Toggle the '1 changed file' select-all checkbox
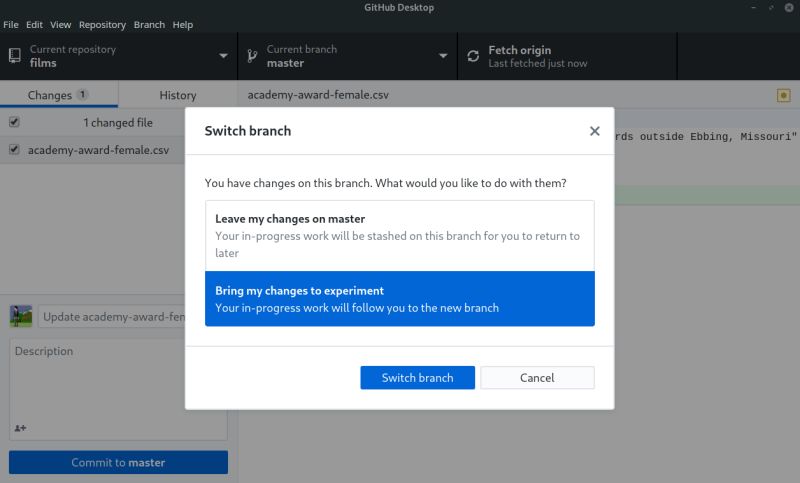The height and width of the screenshot is (483, 800). click(14, 122)
